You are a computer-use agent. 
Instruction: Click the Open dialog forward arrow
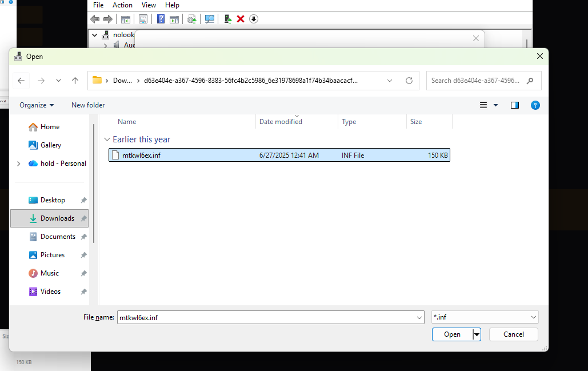click(x=41, y=81)
